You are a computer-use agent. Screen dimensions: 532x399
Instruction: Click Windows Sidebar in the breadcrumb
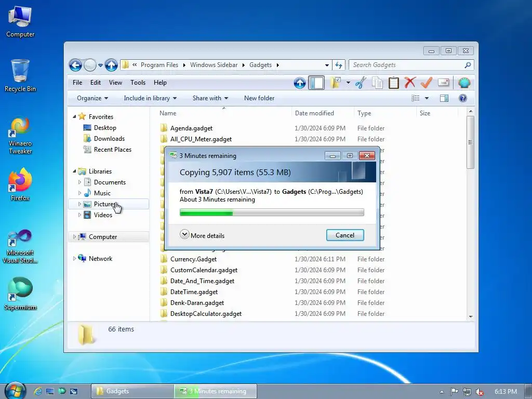[x=214, y=65]
